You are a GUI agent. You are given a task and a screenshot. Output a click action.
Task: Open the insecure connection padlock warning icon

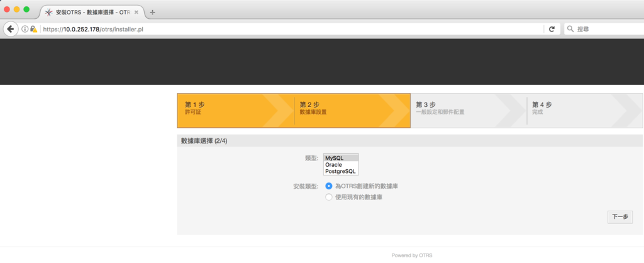[34, 29]
